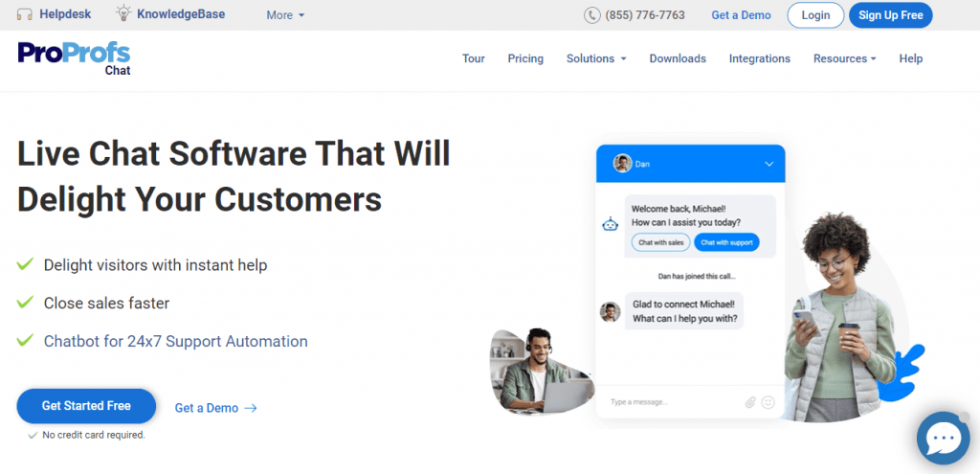
Task: Open the floating chat bubble widget
Action: click(943, 438)
